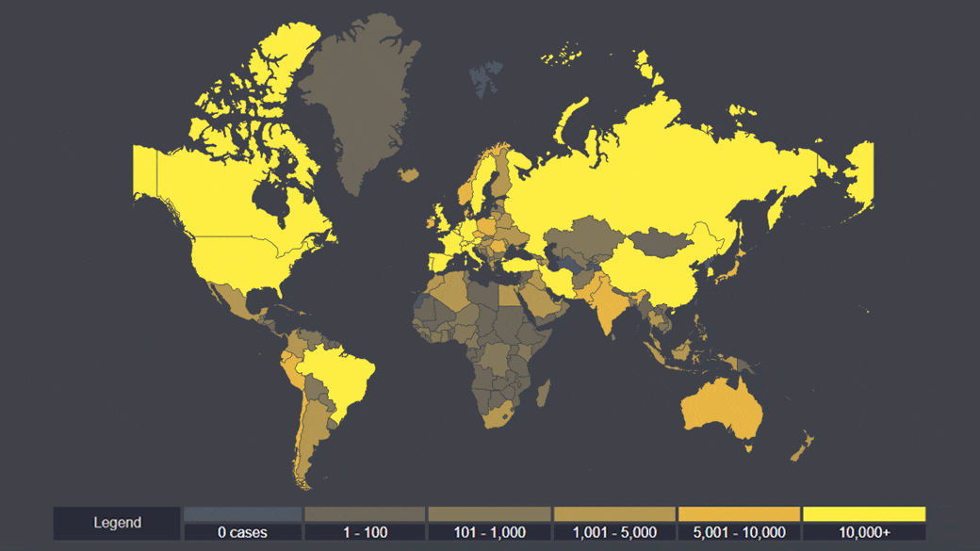
Task: Select Iceland on the map
Action: click(408, 174)
